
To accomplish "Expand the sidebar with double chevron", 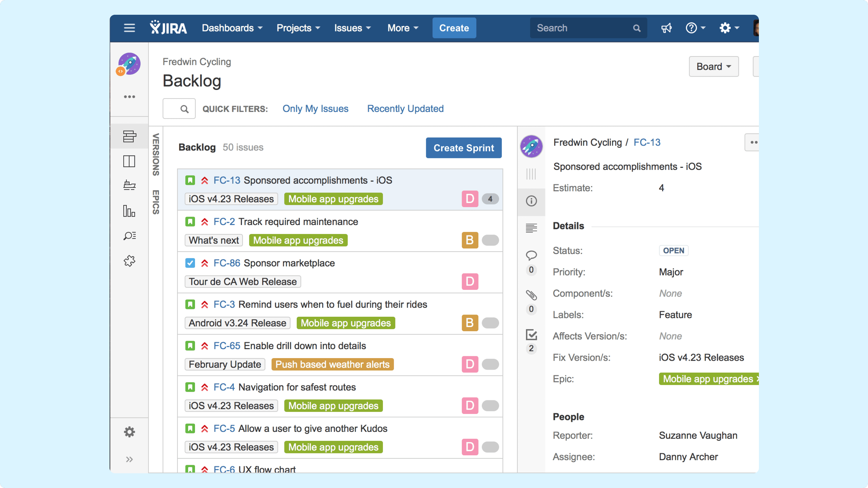I will click(x=129, y=459).
